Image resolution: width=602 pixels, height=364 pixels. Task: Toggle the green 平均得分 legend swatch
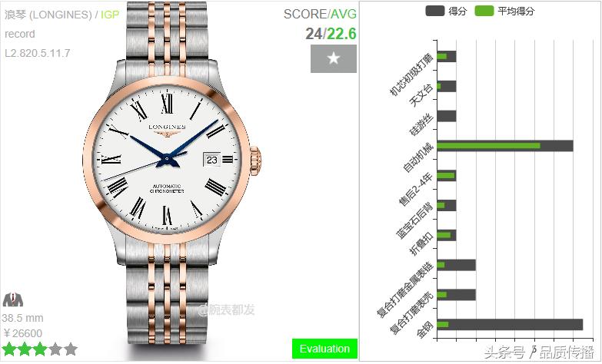tap(484, 11)
